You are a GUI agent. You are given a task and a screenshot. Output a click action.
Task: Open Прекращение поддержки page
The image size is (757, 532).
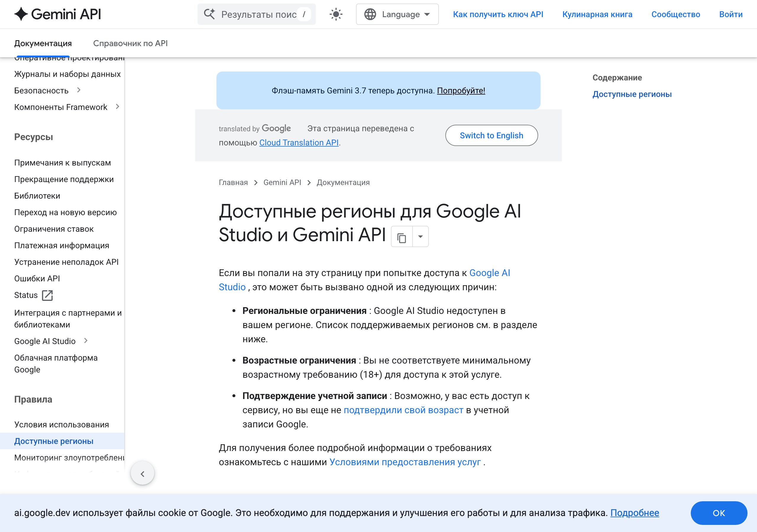click(x=64, y=179)
